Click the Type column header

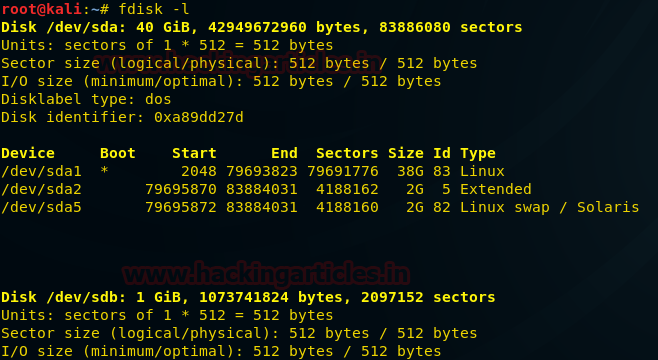(478, 154)
